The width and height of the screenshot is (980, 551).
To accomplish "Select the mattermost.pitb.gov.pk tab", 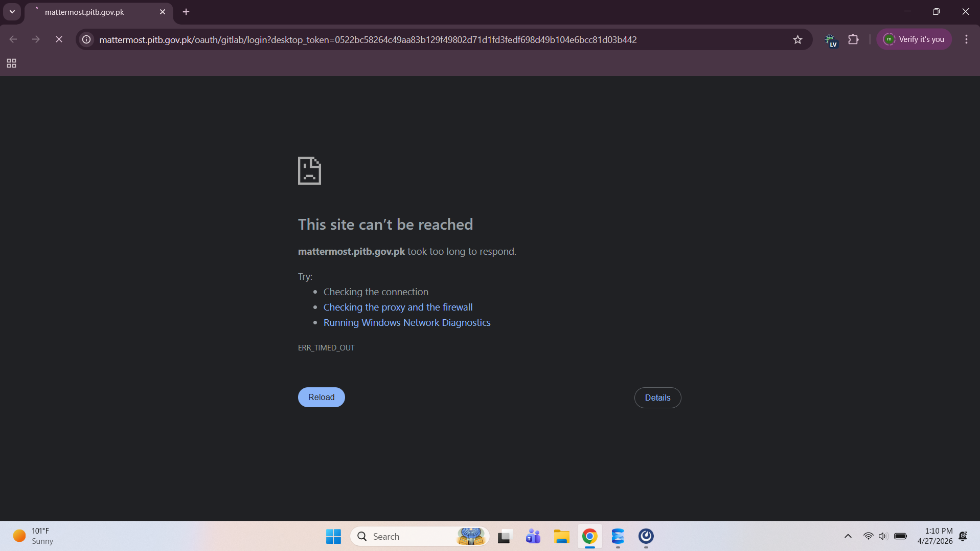I will (99, 12).
